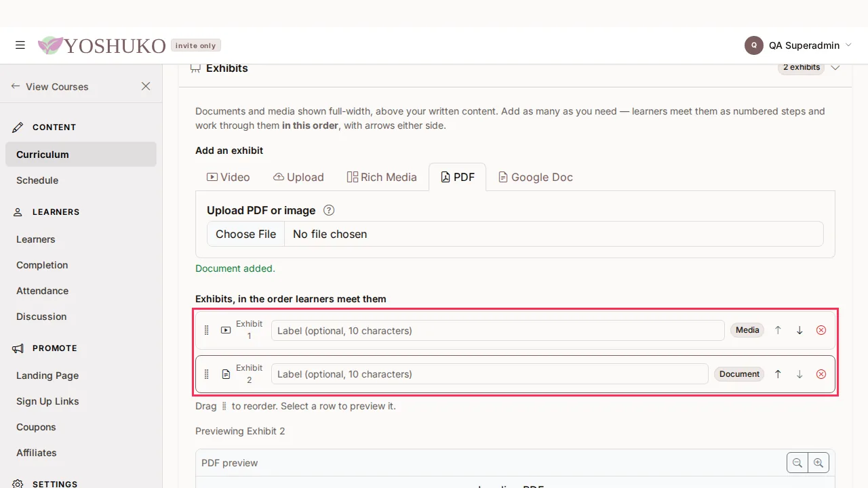Open Landing Page in the sidebar
Image resolution: width=868 pixels, height=488 pixels.
pos(81,375)
